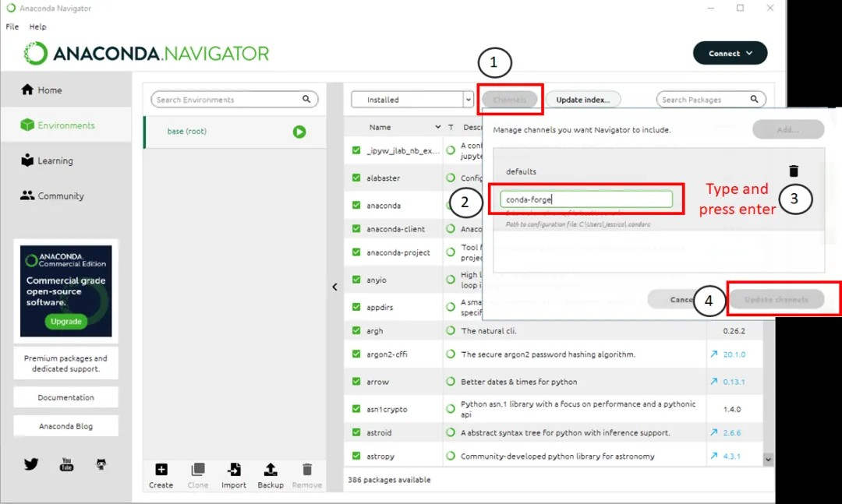Image resolution: width=842 pixels, height=504 pixels.
Task: Delete the defaults channel trash icon
Action: (x=794, y=171)
